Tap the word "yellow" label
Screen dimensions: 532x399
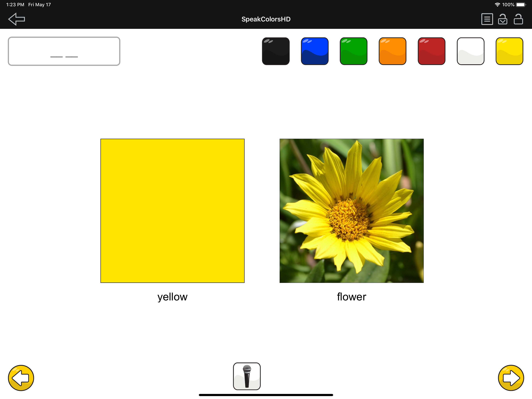pyautogui.click(x=173, y=297)
